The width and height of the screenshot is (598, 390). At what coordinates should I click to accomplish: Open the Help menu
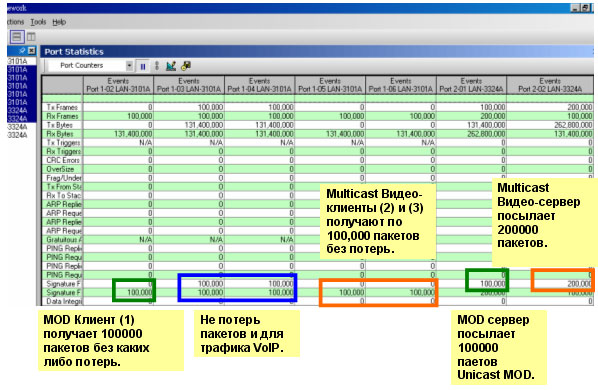coord(59,22)
